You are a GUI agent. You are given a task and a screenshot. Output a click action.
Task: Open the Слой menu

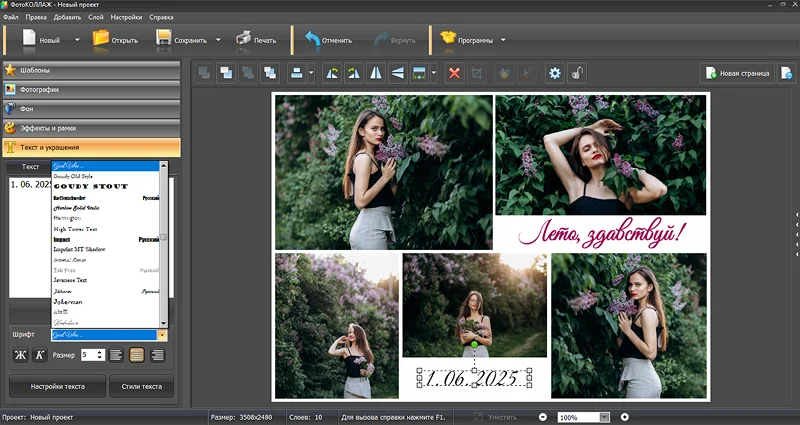coord(95,17)
